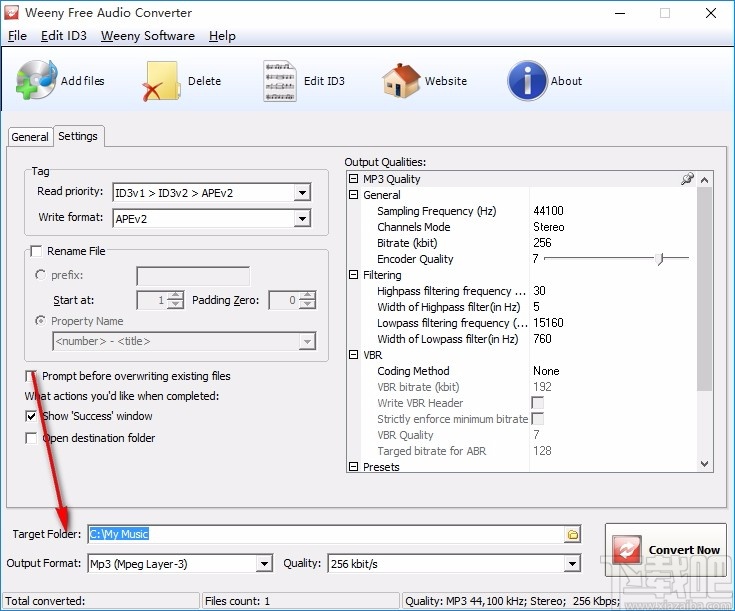The height and width of the screenshot is (611, 735).
Task: Enable Open destination folder checkbox
Action: click(x=31, y=438)
